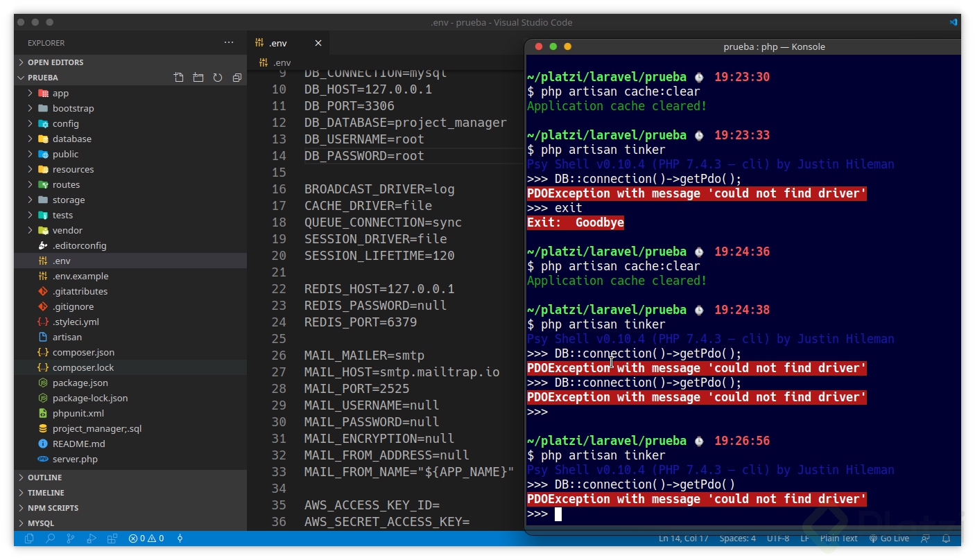Click the orange Konsole window button

567,46
